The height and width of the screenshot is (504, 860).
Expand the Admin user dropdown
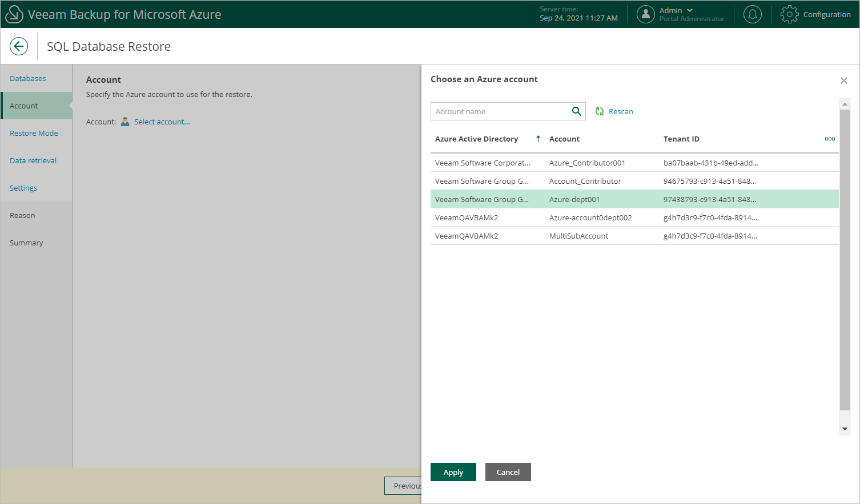(x=690, y=10)
